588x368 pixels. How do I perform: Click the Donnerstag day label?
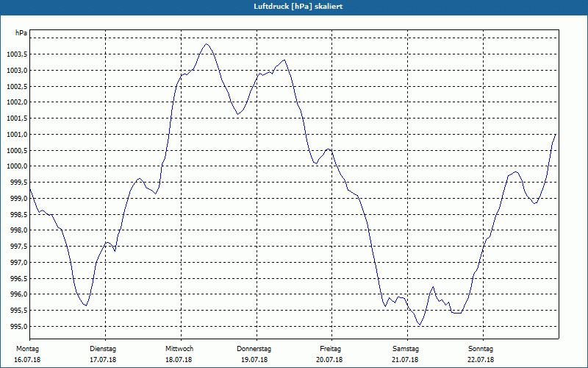(x=254, y=349)
